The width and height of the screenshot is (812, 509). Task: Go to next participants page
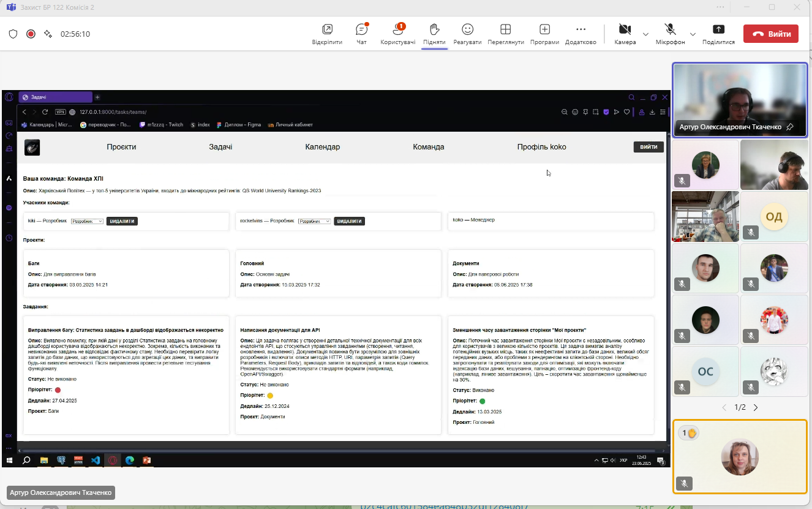[756, 407]
